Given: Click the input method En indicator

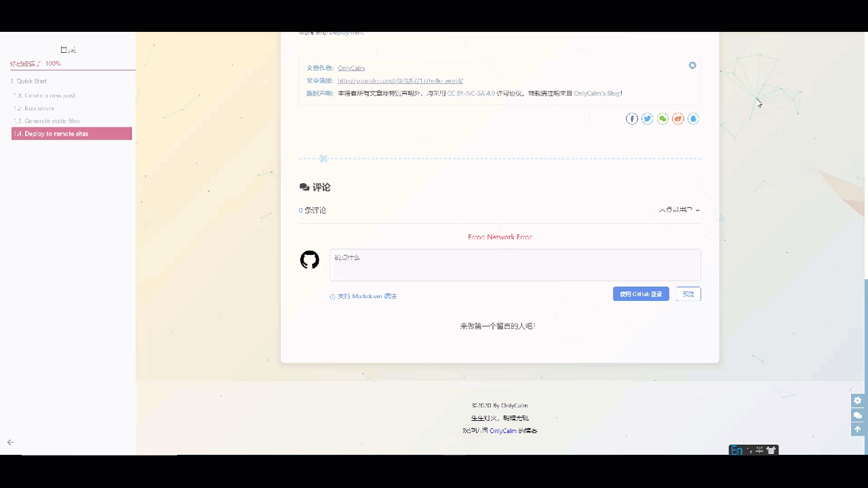Looking at the screenshot, I should (736, 451).
